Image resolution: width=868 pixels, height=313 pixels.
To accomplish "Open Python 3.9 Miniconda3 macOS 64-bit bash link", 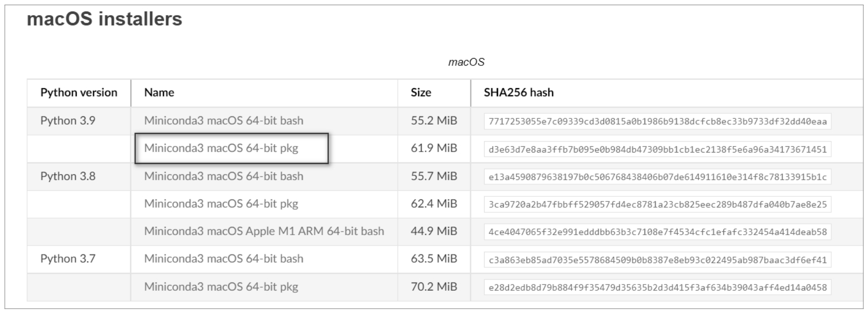I will coord(224,120).
